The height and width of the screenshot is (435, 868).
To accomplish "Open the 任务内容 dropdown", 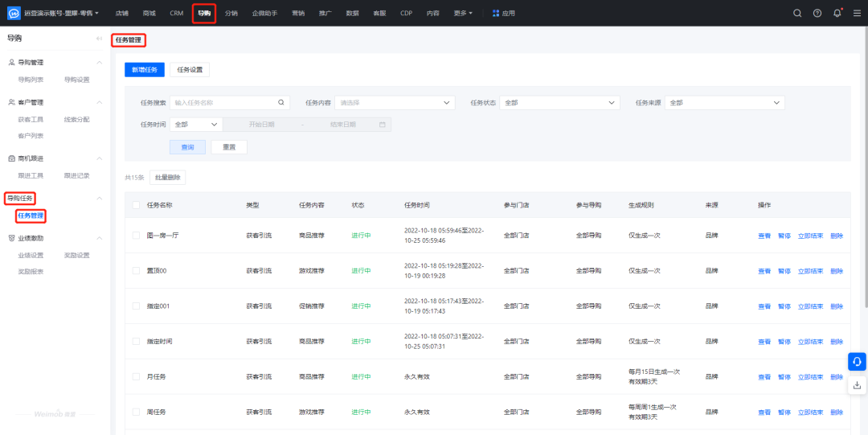I will click(395, 102).
